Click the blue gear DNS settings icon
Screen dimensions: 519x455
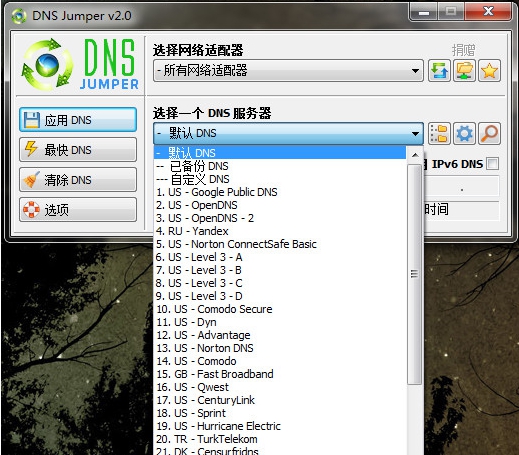464,133
